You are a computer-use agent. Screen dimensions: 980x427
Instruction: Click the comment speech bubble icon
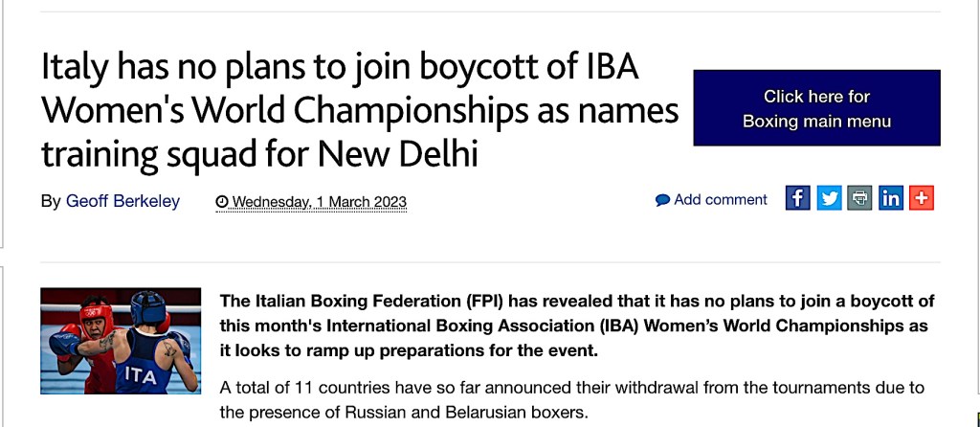tap(662, 200)
